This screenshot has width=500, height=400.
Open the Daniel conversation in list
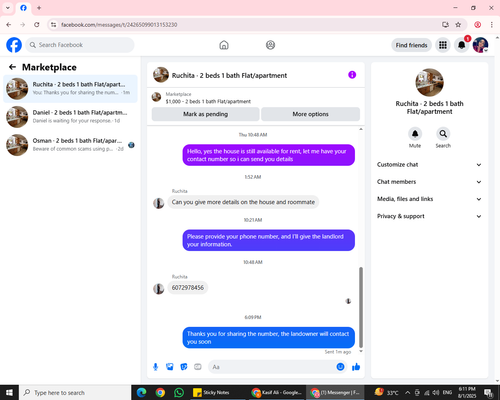pos(70,117)
